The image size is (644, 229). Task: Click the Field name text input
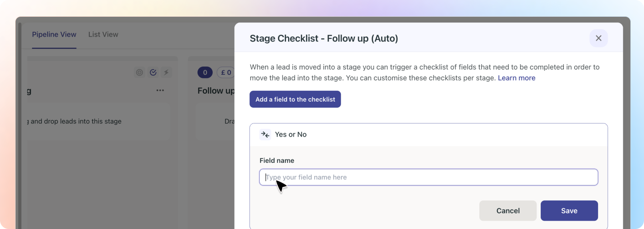pyautogui.click(x=428, y=177)
